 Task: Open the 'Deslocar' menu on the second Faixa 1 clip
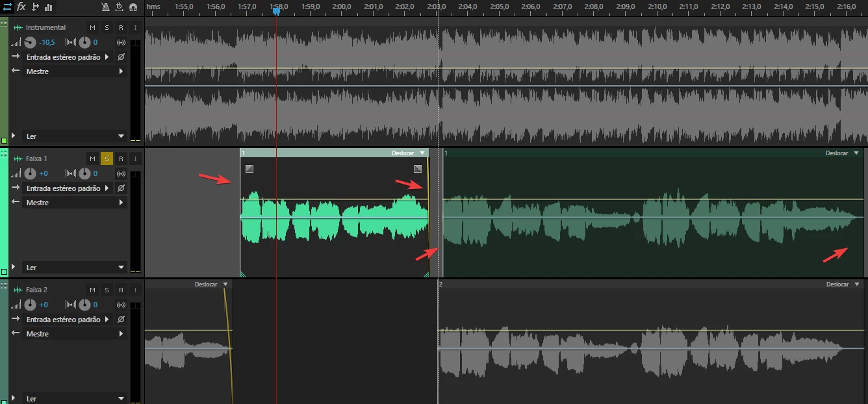(x=842, y=153)
